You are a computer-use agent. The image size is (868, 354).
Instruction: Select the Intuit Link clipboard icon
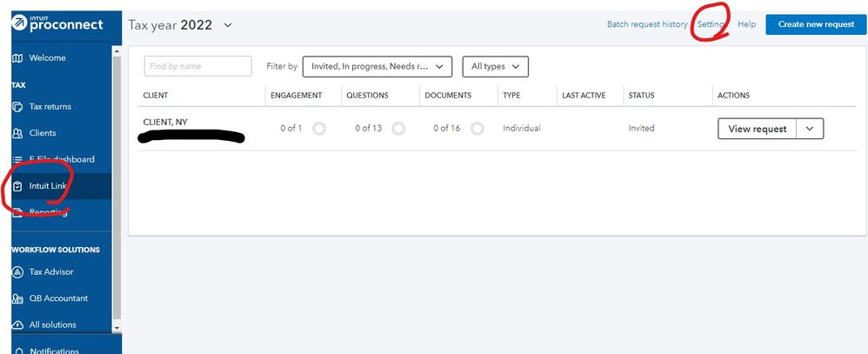[17, 186]
